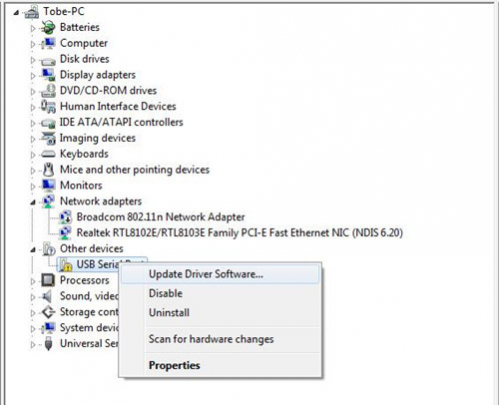The width and height of the screenshot is (500, 406).
Task: Expand the Disk drives node
Action: pyautogui.click(x=33, y=60)
